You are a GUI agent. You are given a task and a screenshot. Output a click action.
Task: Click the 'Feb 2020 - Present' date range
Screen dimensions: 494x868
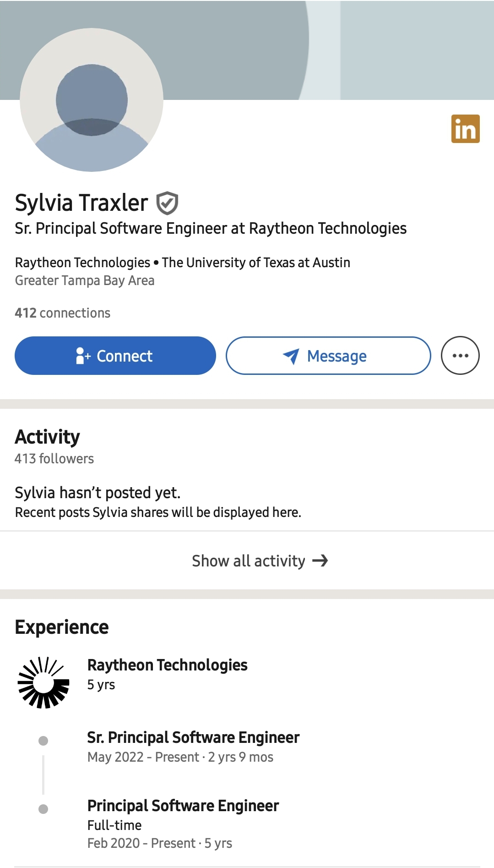pyautogui.click(x=141, y=843)
